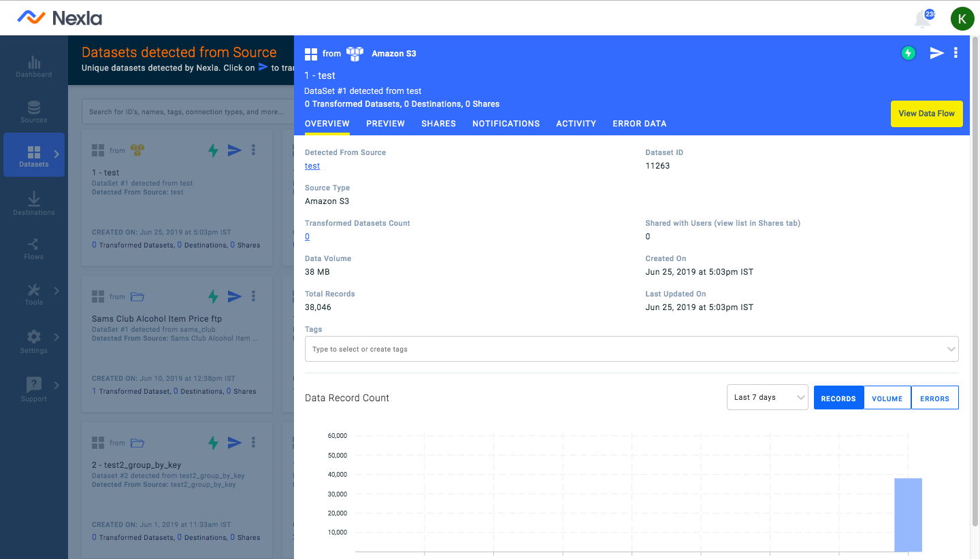Click the Transformed Datasets Count 0 link
This screenshot has height=559, width=980.
pos(307,237)
